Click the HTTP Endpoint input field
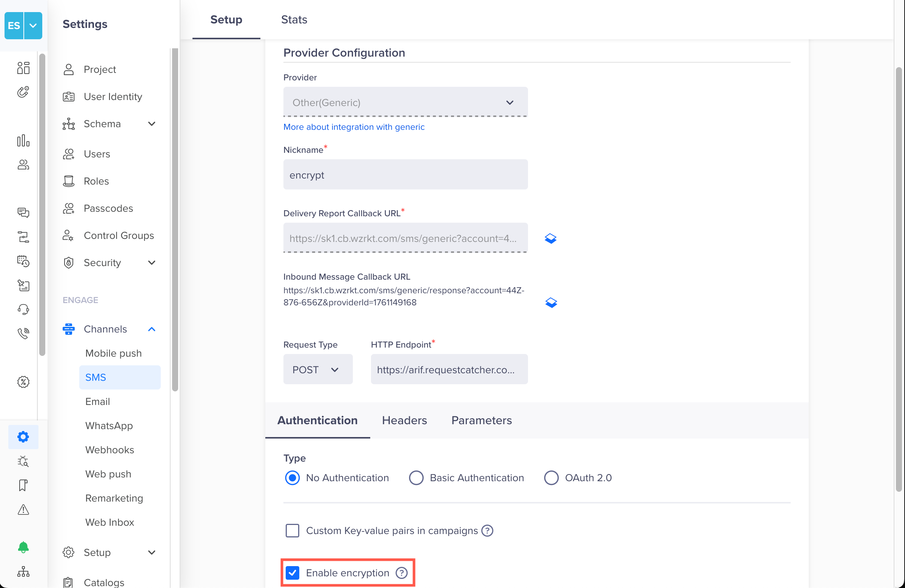Image resolution: width=905 pixels, height=588 pixels. (449, 369)
